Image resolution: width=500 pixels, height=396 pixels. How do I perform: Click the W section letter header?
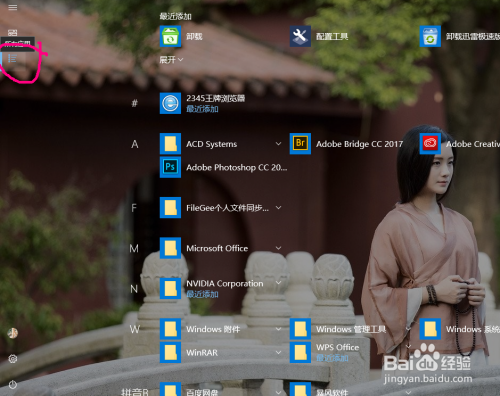[134, 329]
